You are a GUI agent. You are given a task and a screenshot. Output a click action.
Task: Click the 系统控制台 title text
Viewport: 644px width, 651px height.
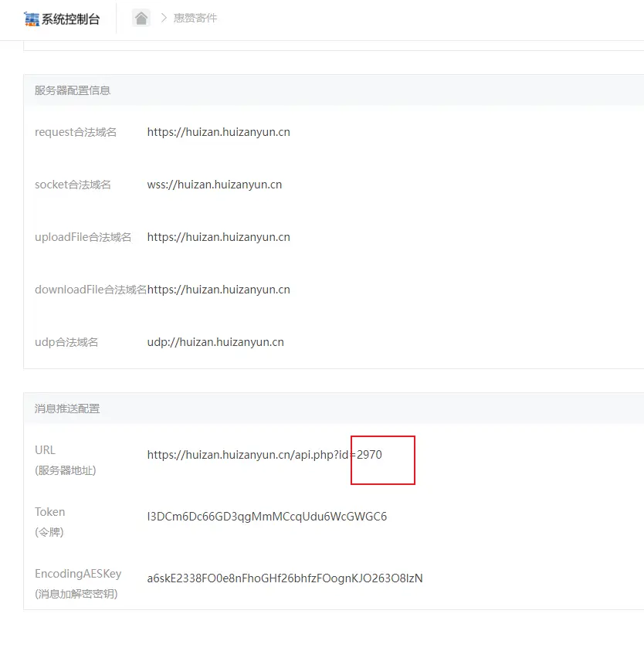point(70,19)
